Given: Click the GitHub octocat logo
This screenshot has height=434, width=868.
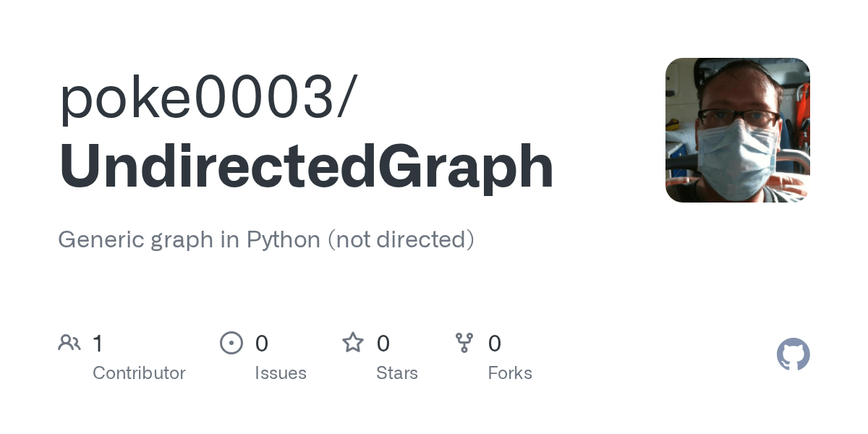Looking at the screenshot, I should [x=793, y=354].
